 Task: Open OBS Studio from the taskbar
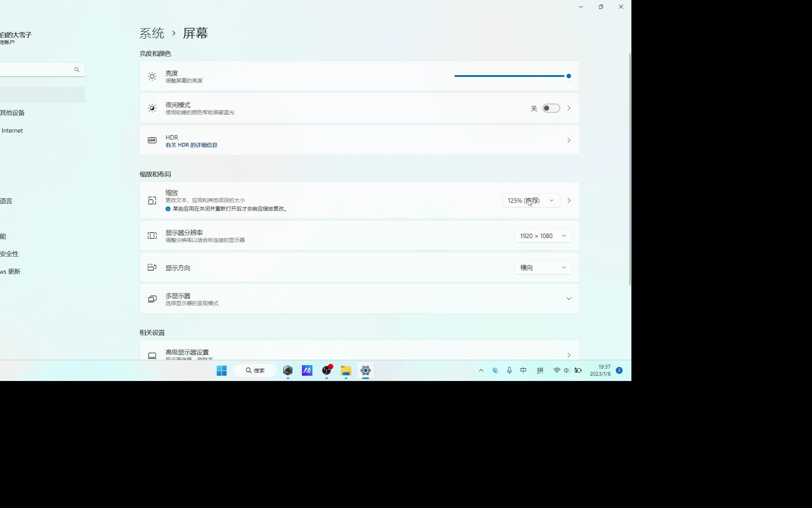click(326, 370)
